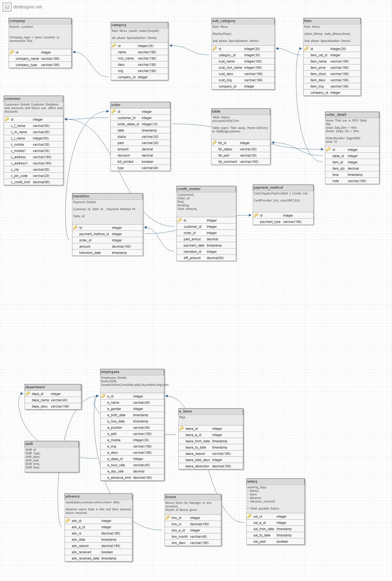Click the key icon beside employees e_id
Screen dimensions: 392x581
pyautogui.click(x=103, y=396)
